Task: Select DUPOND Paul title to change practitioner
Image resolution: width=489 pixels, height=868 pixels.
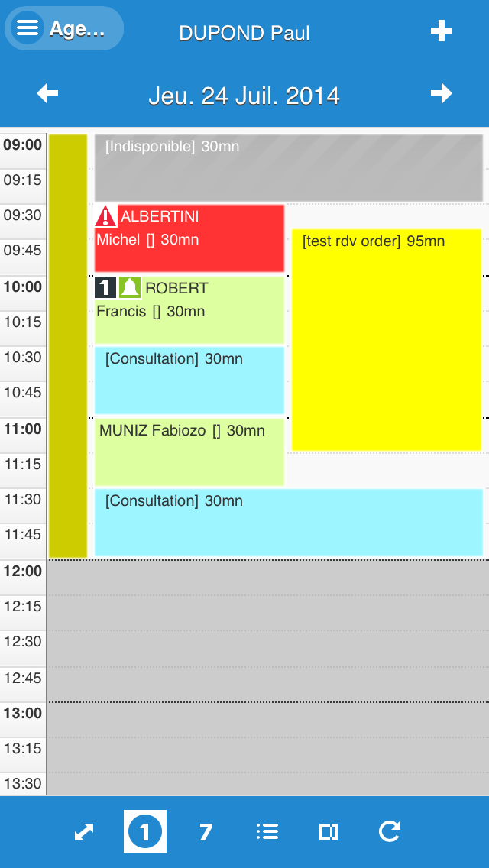Action: (x=244, y=33)
